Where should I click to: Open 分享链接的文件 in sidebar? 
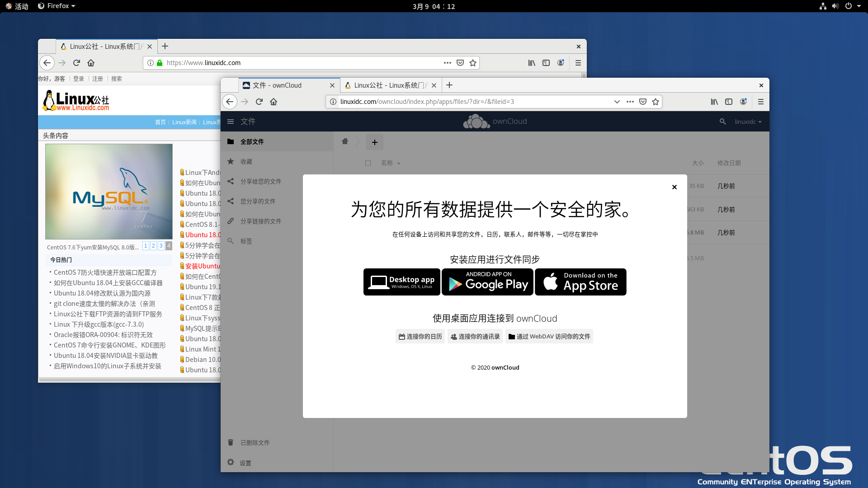point(277,221)
